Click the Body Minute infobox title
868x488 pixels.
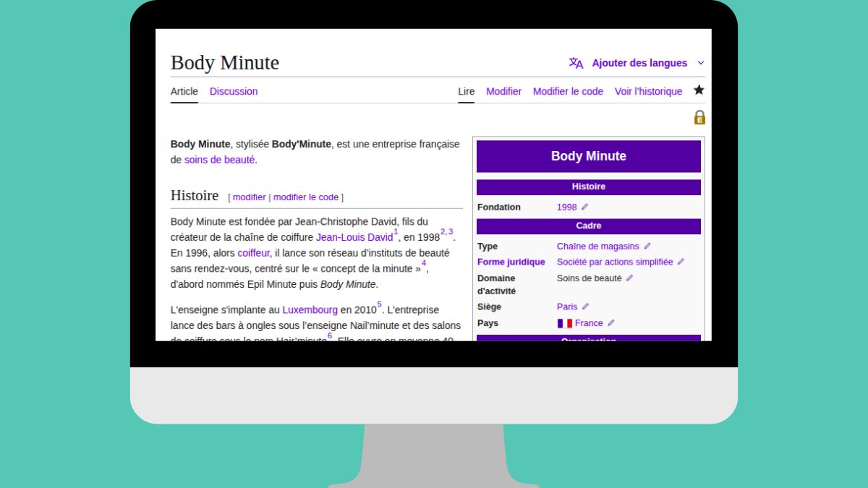[x=589, y=156]
